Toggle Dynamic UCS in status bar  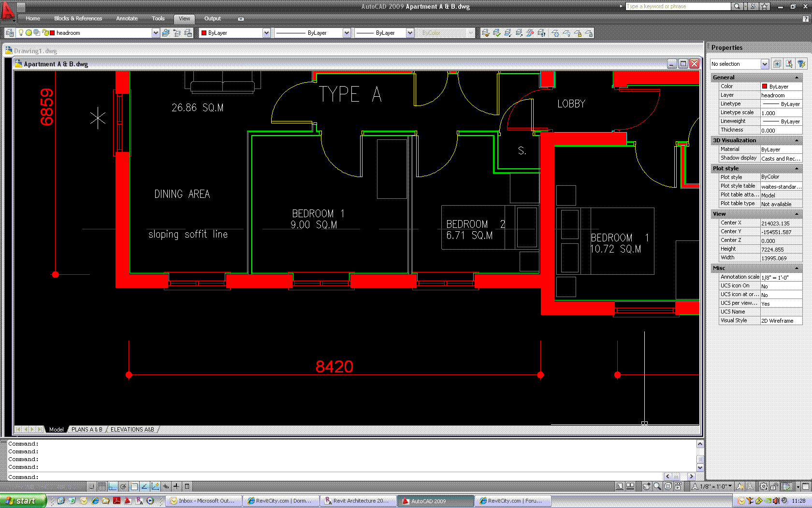point(155,486)
